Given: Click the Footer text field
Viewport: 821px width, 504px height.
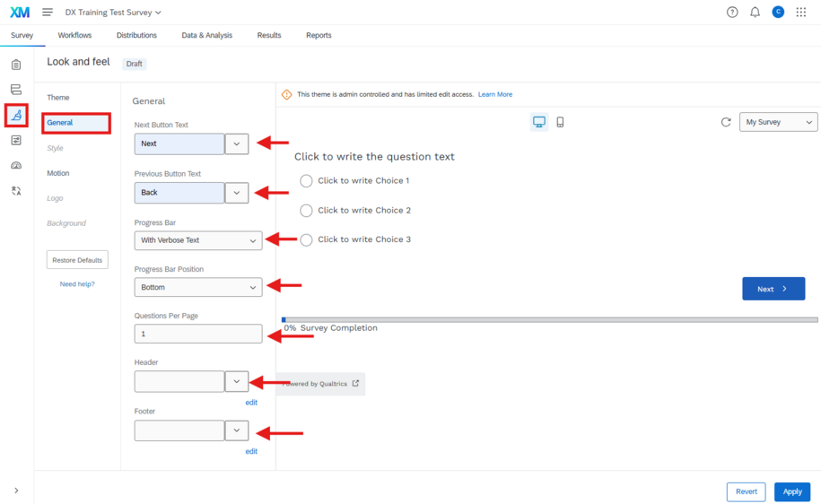Looking at the screenshot, I should tap(179, 430).
